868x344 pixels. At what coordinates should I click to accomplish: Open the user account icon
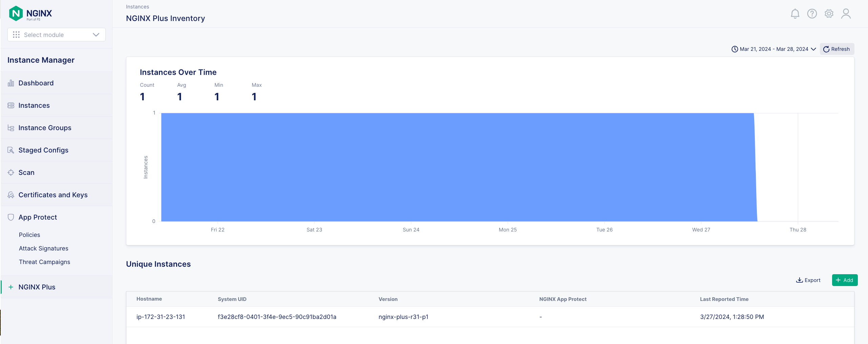click(x=846, y=14)
